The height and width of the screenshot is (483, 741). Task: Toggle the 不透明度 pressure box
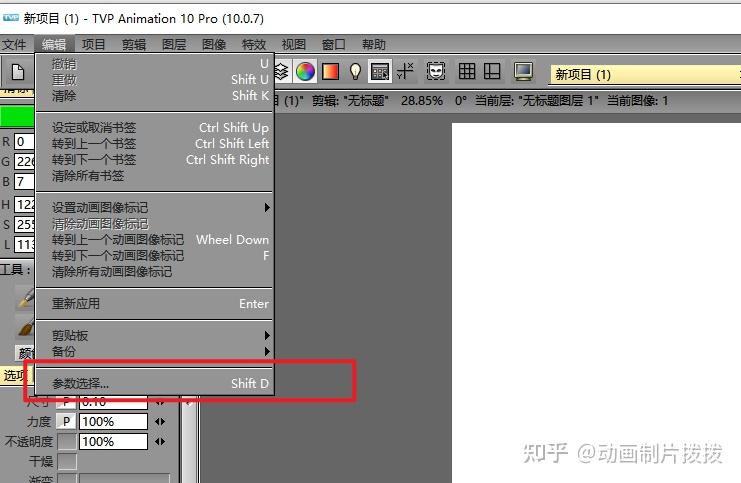(67, 441)
